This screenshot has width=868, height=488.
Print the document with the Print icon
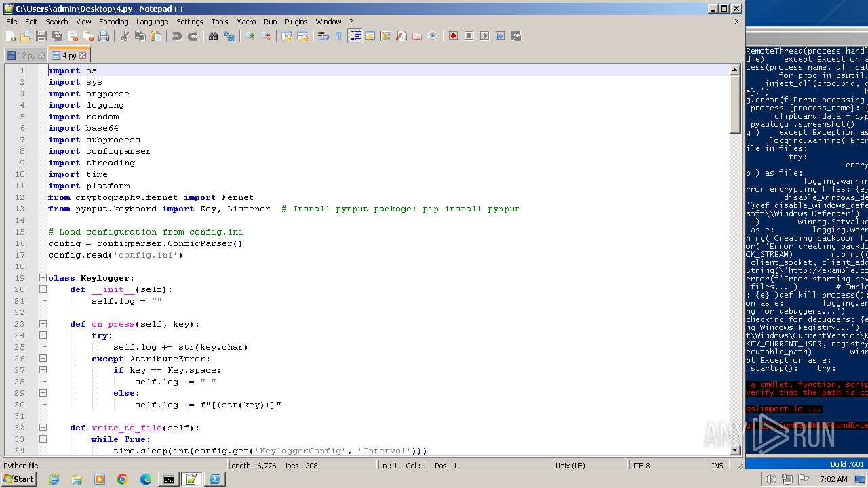click(104, 36)
